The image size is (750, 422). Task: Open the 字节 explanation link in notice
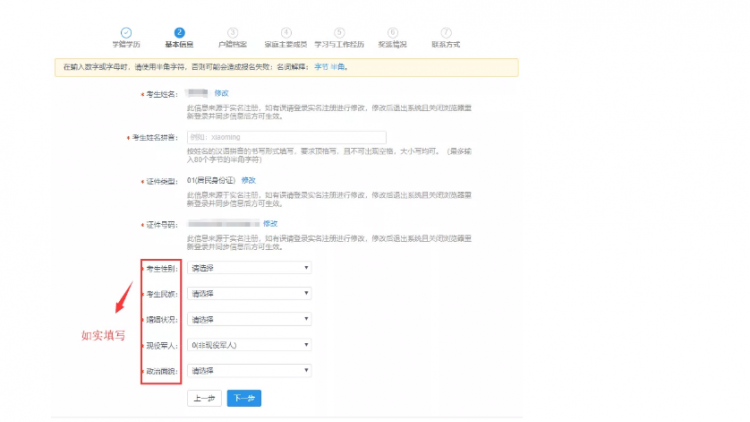[x=321, y=67]
